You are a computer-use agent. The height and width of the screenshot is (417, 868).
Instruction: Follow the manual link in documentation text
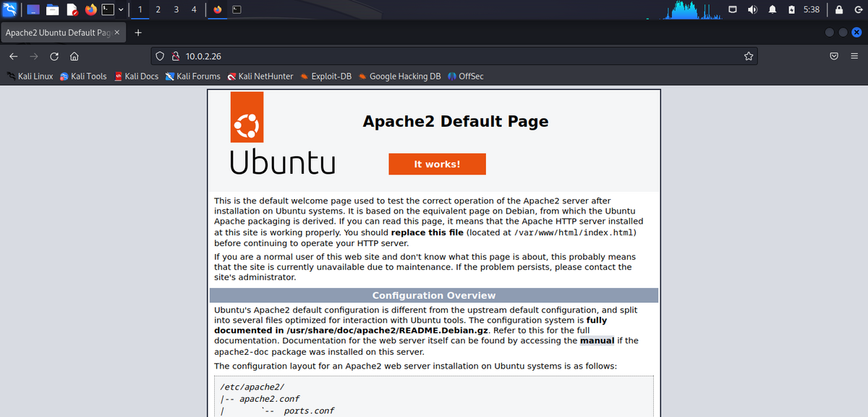(x=597, y=340)
